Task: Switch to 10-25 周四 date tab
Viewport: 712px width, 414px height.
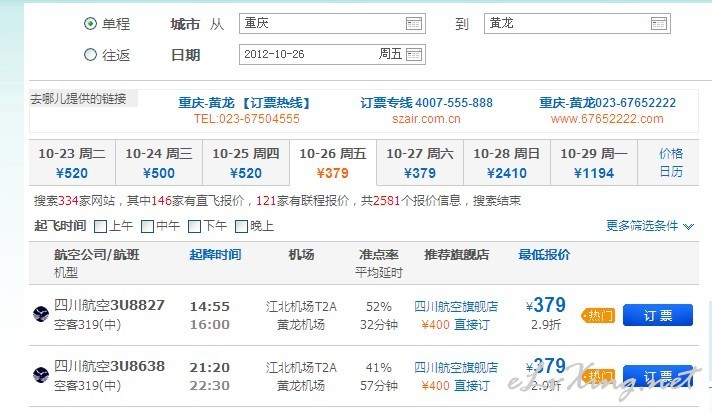Action: (x=246, y=163)
